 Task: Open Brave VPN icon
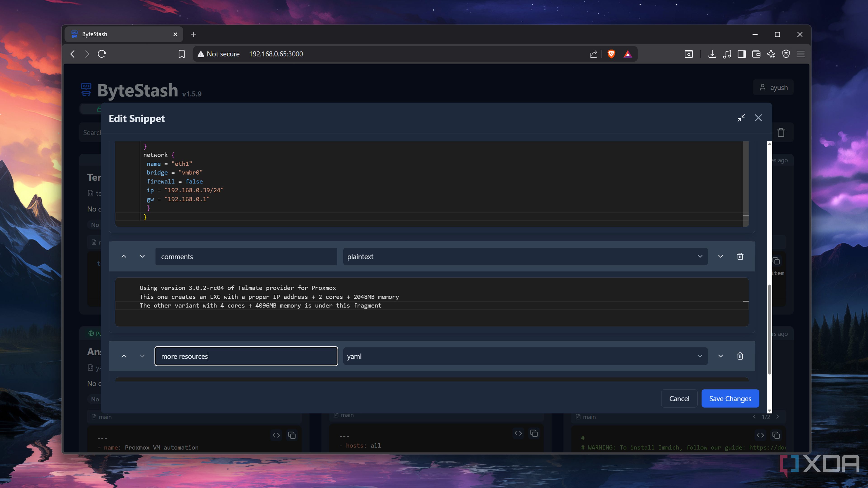[x=786, y=54]
